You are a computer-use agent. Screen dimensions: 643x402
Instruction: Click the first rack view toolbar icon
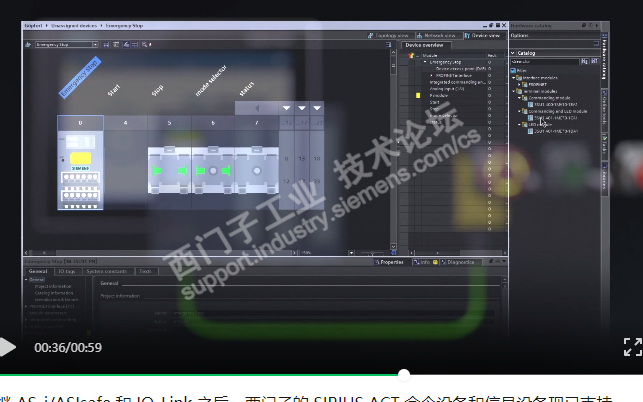click(x=106, y=44)
